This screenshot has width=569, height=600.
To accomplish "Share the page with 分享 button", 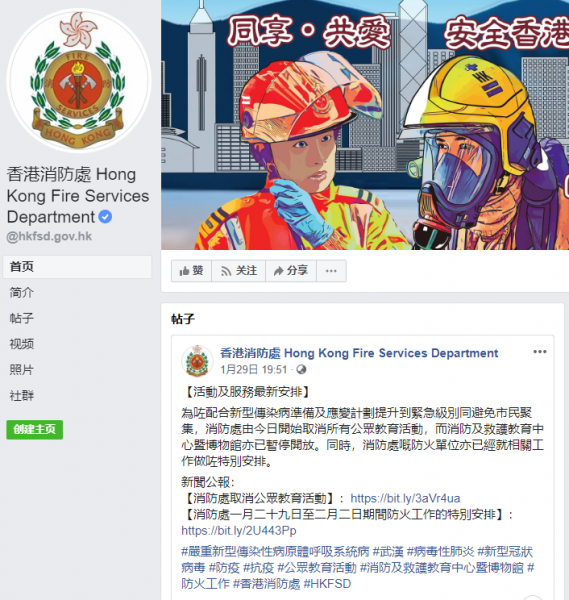I will pyautogui.click(x=291, y=271).
